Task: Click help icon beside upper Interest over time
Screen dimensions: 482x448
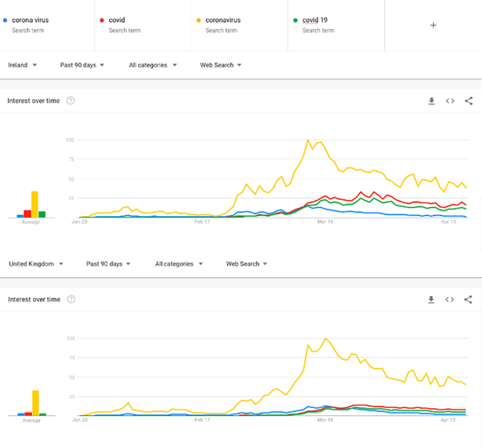Action: pos(71,101)
